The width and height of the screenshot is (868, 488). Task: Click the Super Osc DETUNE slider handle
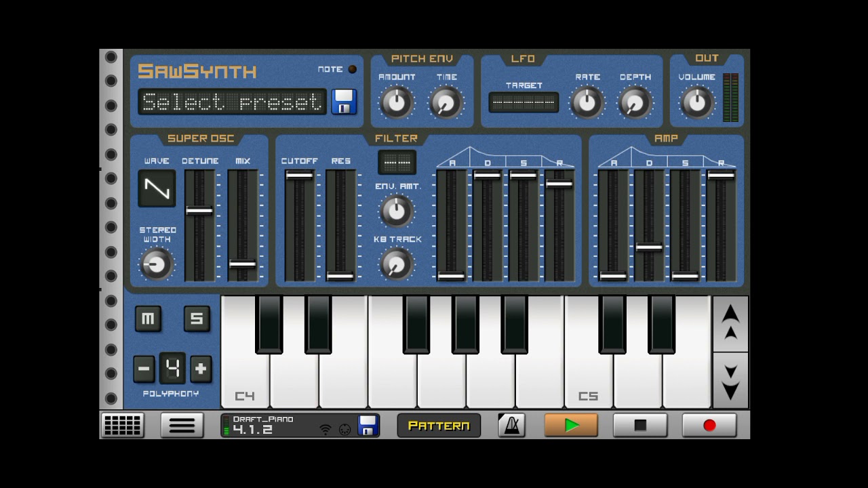coord(199,211)
